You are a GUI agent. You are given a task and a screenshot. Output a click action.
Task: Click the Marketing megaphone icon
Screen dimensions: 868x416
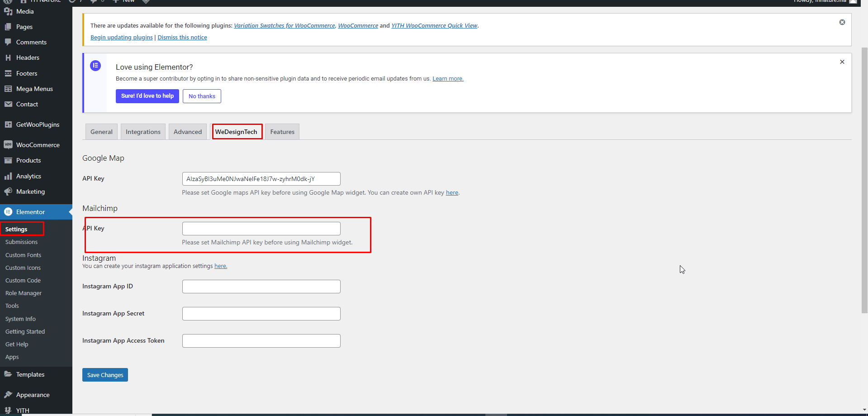(8, 191)
